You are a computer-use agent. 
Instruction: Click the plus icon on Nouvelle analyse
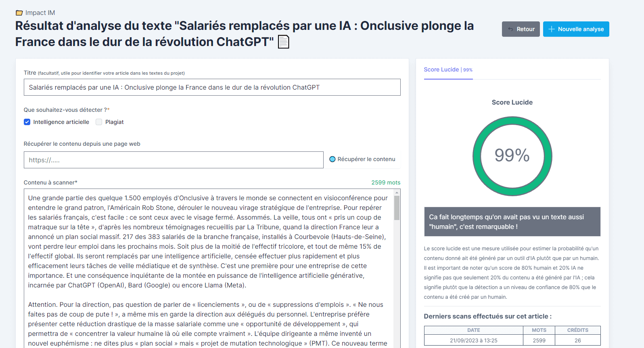tap(551, 29)
